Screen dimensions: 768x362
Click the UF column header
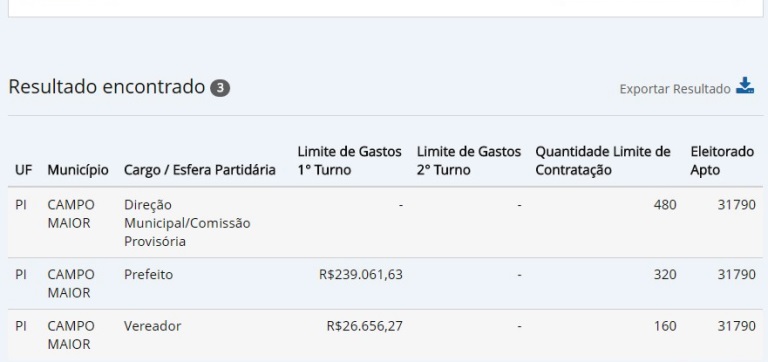(x=24, y=170)
